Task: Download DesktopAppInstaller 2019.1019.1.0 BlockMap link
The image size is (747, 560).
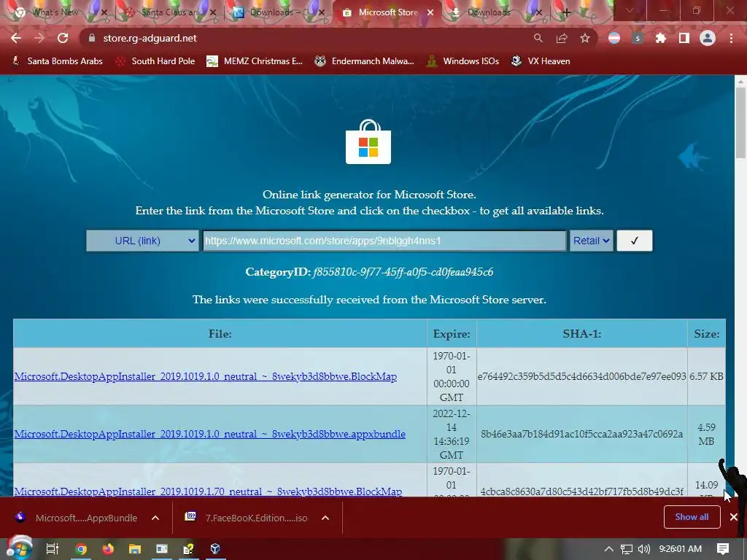Action: click(x=205, y=376)
